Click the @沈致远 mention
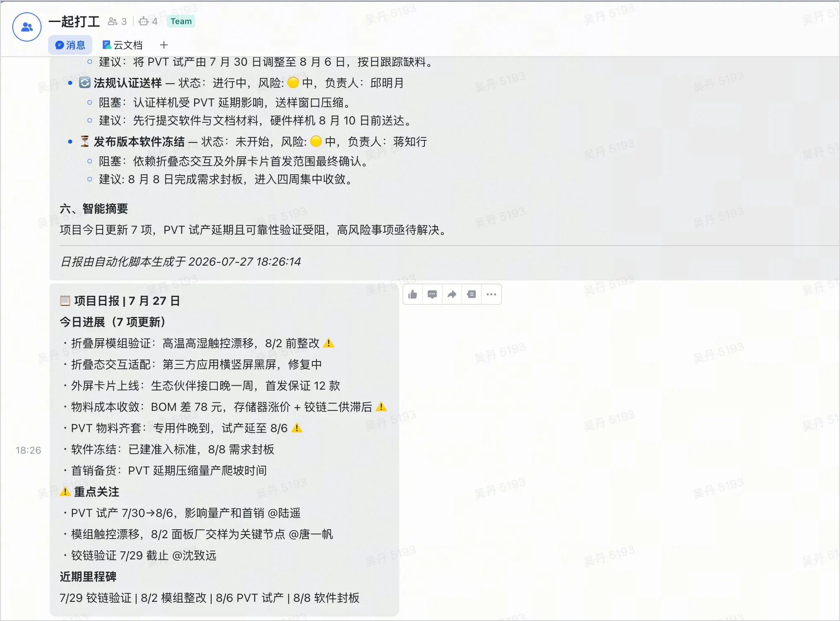This screenshot has height=621, width=840. 194,555
